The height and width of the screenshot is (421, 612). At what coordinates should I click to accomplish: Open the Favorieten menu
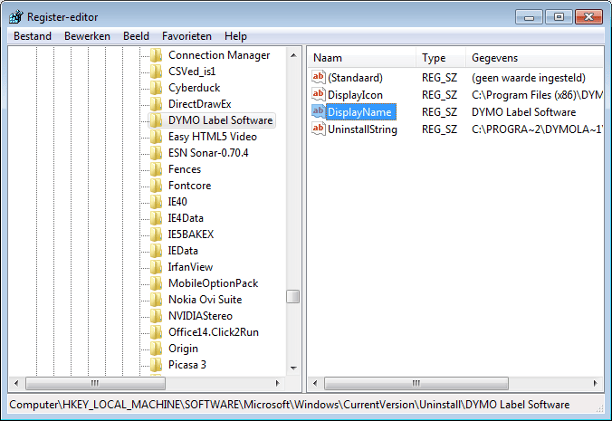coord(187,36)
